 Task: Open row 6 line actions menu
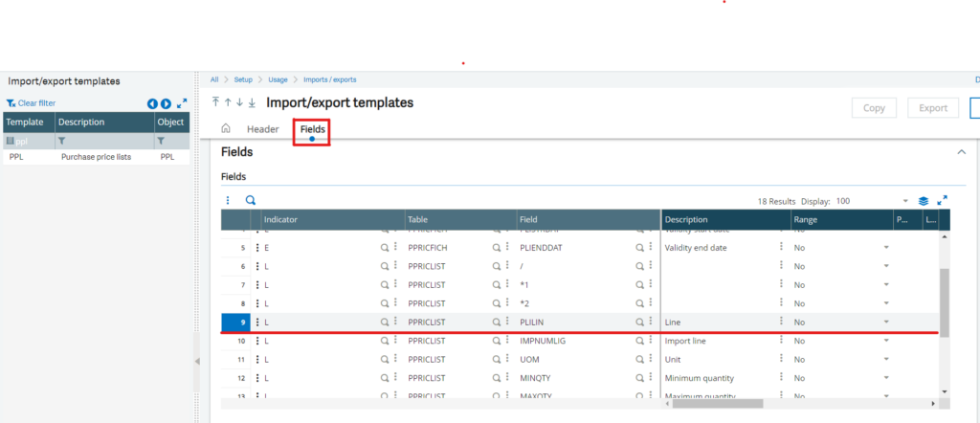coord(256,267)
